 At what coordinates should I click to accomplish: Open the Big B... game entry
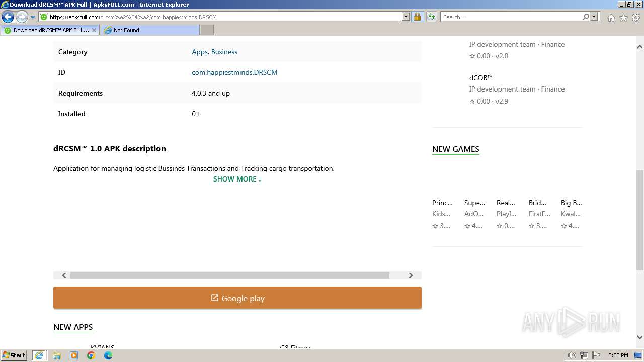pos(571,203)
